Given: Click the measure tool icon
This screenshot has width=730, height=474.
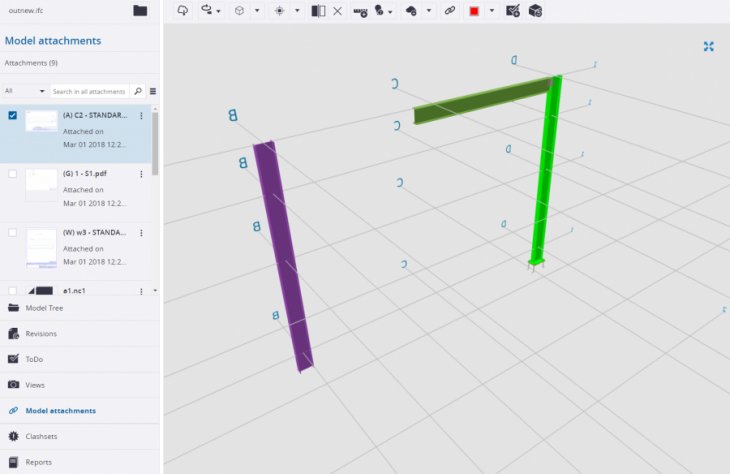Looking at the screenshot, I should pyautogui.click(x=361, y=11).
